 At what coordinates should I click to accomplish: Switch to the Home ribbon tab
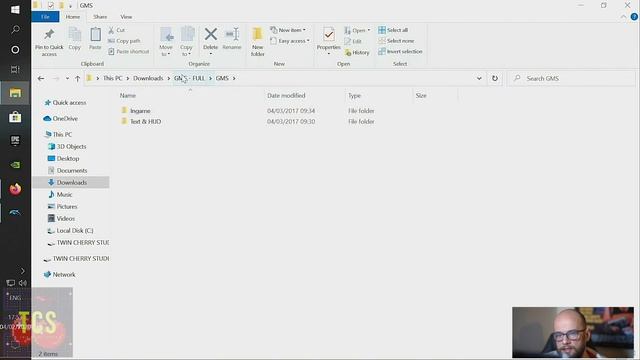[x=73, y=17]
